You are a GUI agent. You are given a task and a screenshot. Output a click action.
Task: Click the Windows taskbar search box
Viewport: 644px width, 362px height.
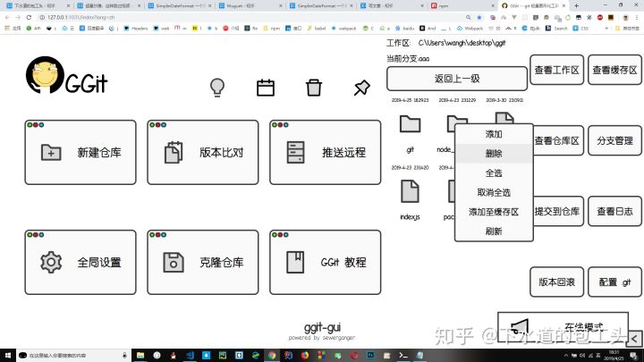(x=74, y=355)
